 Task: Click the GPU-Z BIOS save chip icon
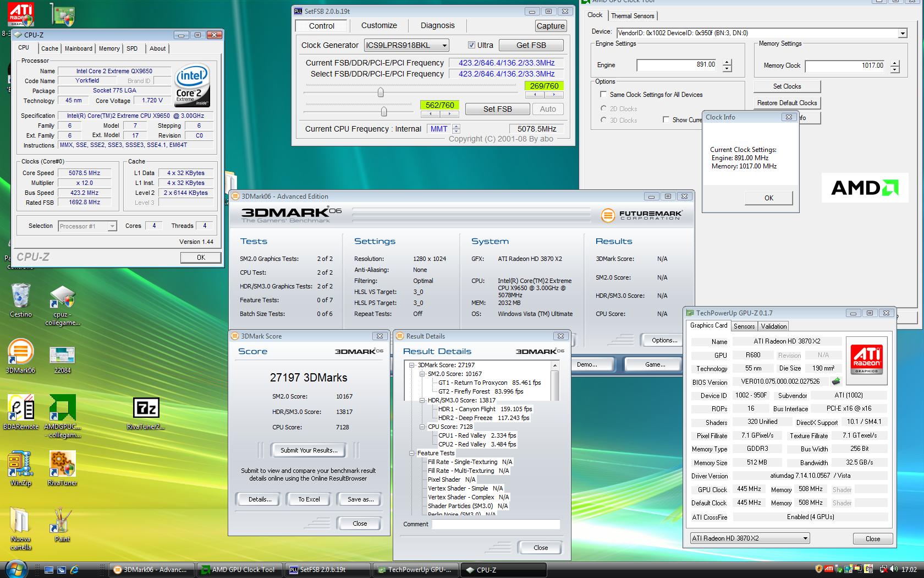point(836,381)
